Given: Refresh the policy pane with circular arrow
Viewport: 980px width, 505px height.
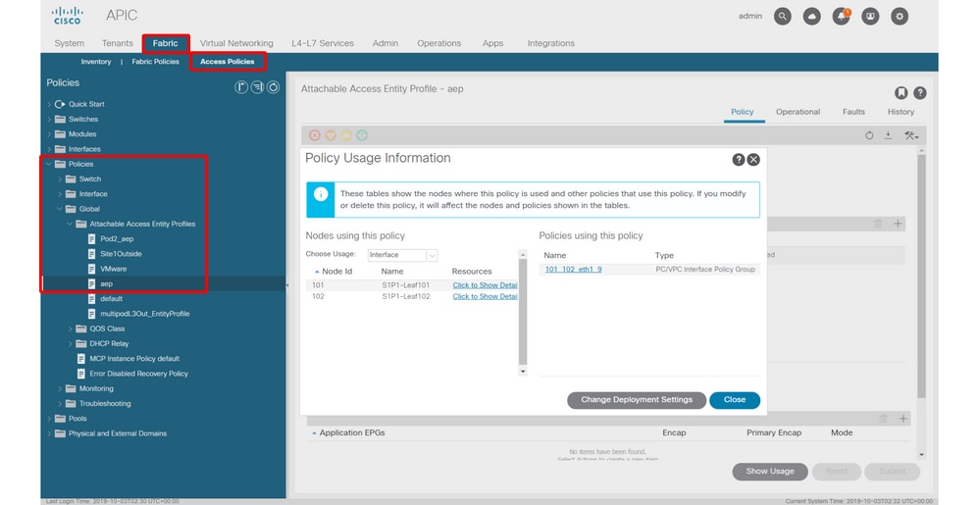Looking at the screenshot, I should point(869,135).
